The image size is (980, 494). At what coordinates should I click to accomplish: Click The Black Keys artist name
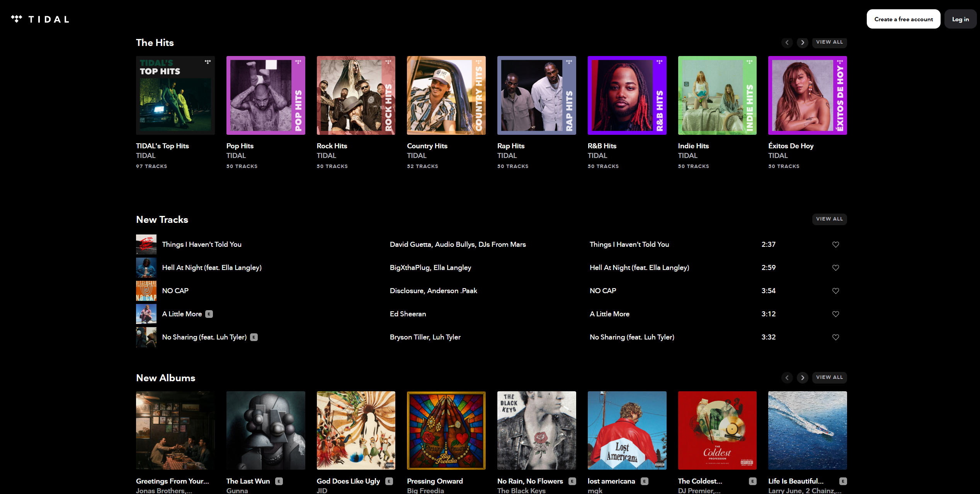pos(521,491)
